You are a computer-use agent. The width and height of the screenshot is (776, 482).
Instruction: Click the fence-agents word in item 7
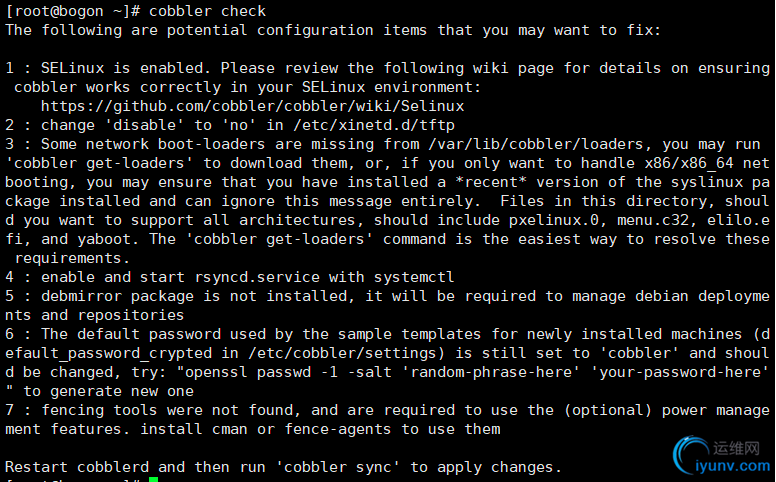pyautogui.click(x=338, y=429)
